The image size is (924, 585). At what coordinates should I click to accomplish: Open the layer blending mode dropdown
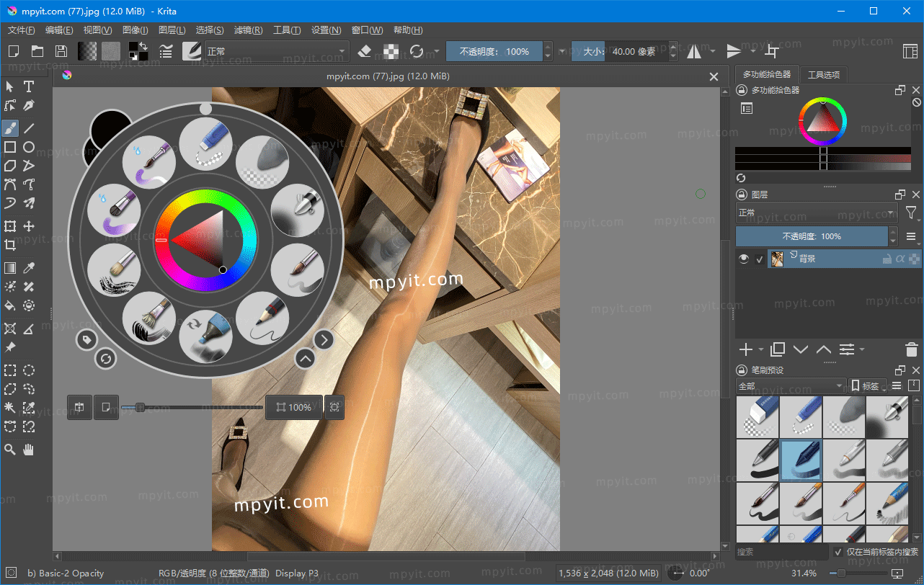coord(817,213)
